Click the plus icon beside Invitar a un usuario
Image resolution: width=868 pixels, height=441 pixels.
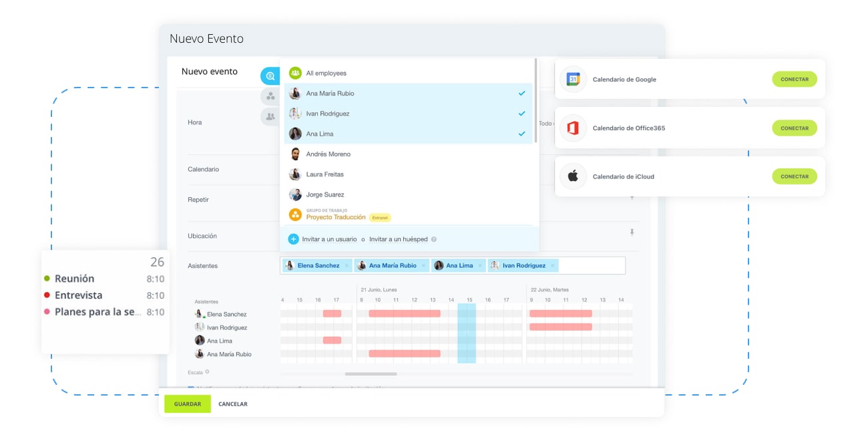(293, 239)
